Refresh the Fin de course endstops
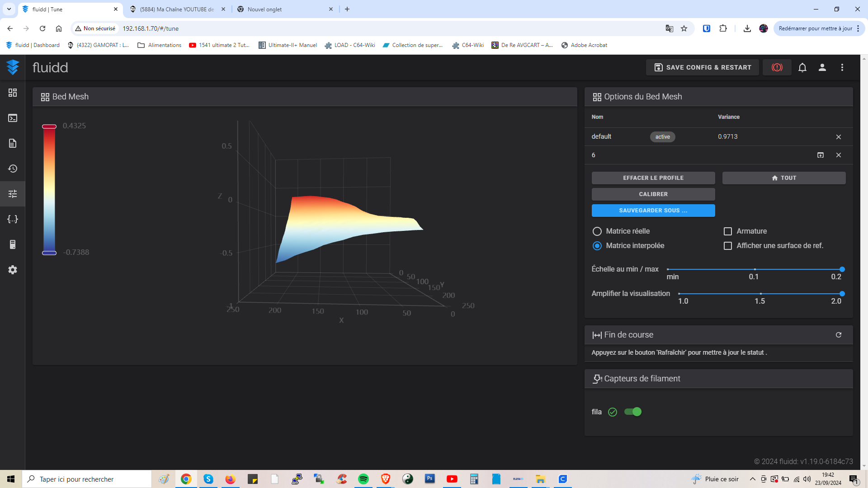 coord(838,335)
